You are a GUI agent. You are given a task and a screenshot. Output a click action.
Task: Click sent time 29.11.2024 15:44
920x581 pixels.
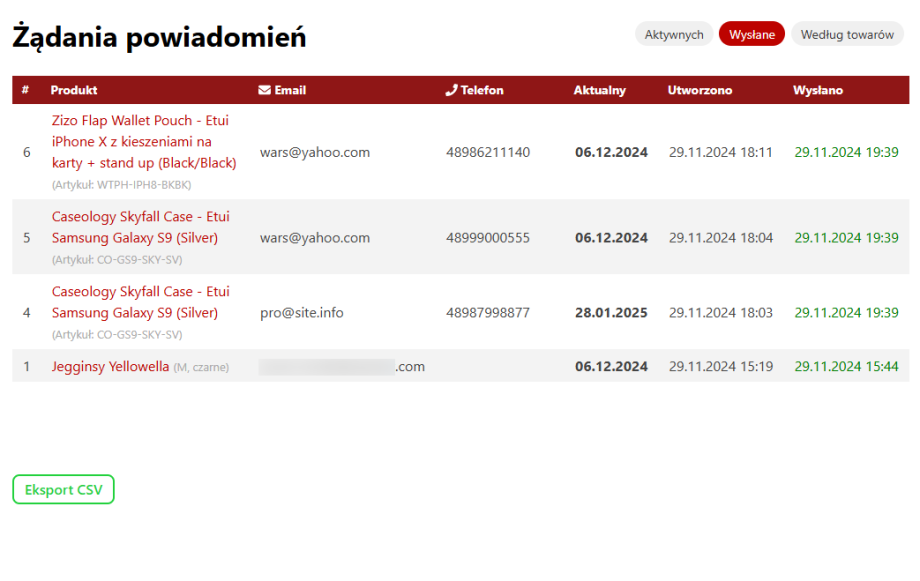coord(846,366)
